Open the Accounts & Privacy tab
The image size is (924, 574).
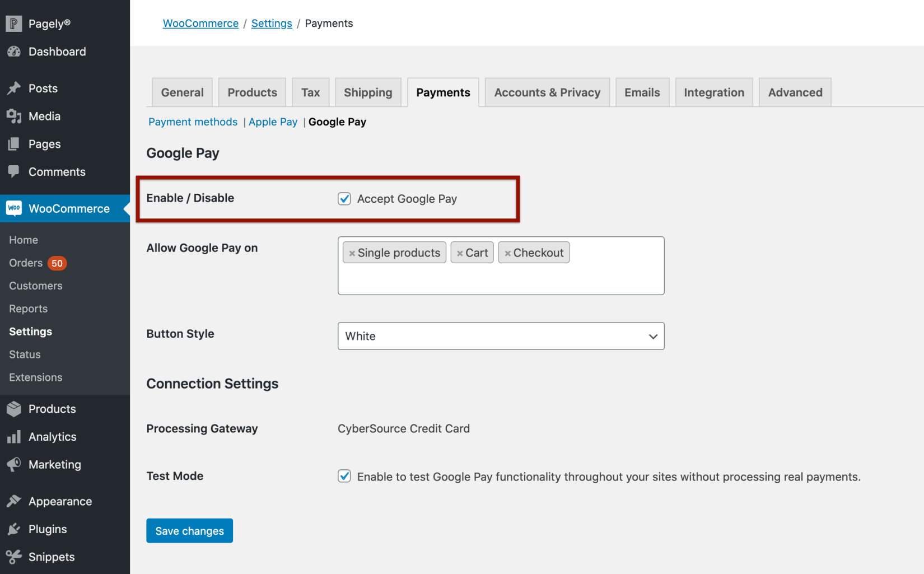pyautogui.click(x=547, y=92)
